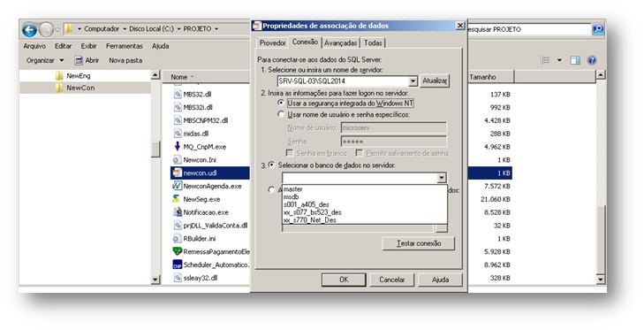This screenshot has width=644, height=330.
Task: Select the newcon.udl file icon
Action: 178,173
